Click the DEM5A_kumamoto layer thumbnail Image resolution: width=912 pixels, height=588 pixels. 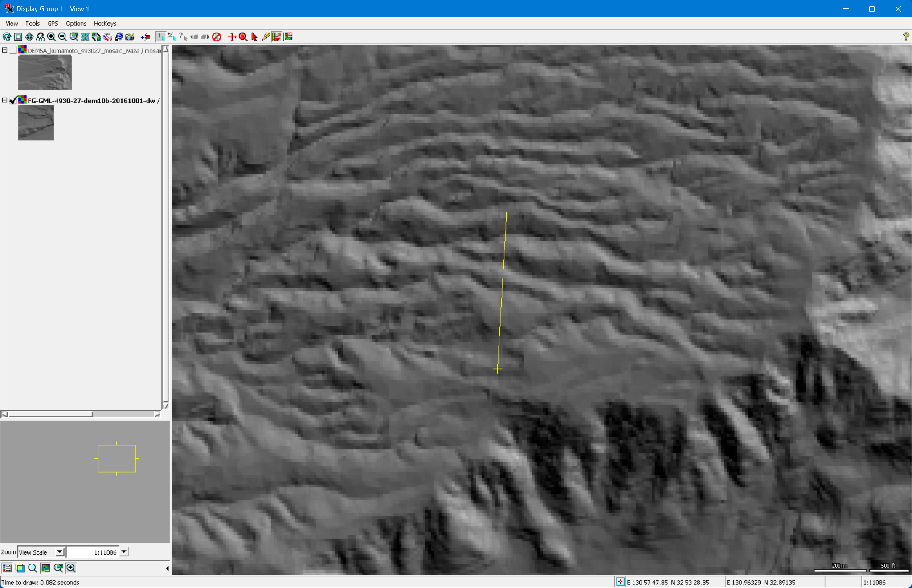click(45, 73)
